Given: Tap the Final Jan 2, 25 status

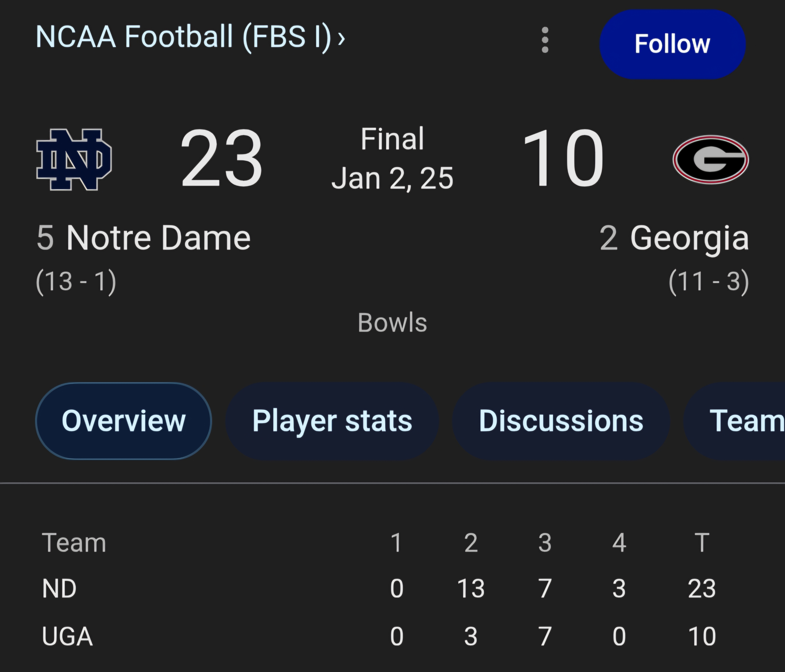Looking at the screenshot, I should (x=392, y=159).
